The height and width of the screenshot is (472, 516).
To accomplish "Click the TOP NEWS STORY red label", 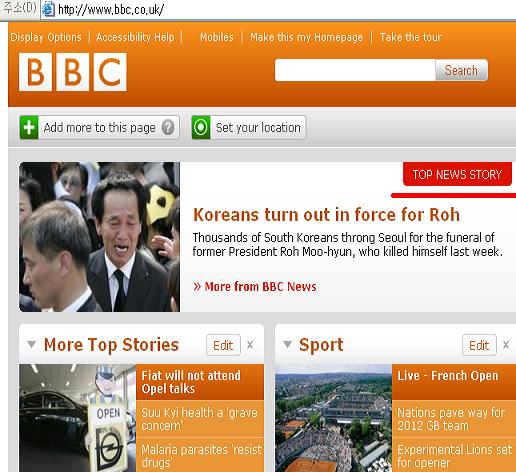I will click(x=457, y=174).
